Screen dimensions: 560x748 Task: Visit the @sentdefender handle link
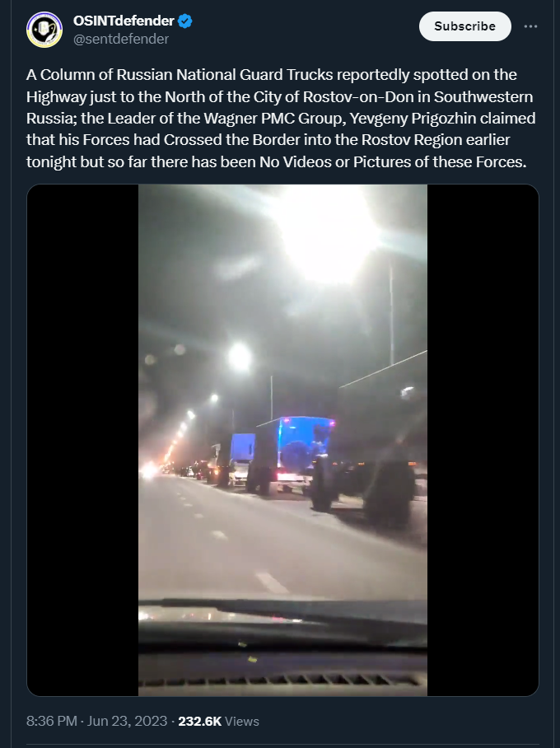(x=121, y=39)
